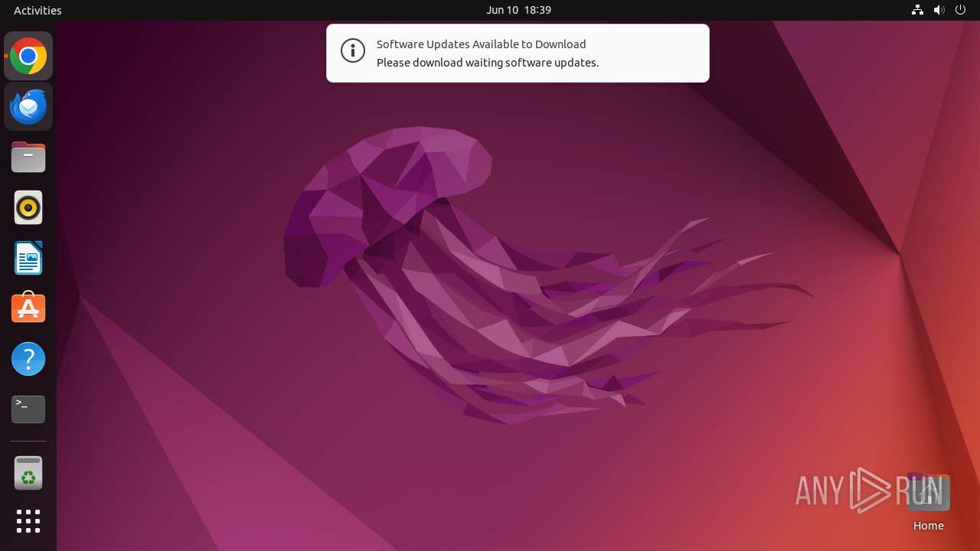Open the Trash in the dock
The height and width of the screenshot is (551, 980).
pos(28,473)
